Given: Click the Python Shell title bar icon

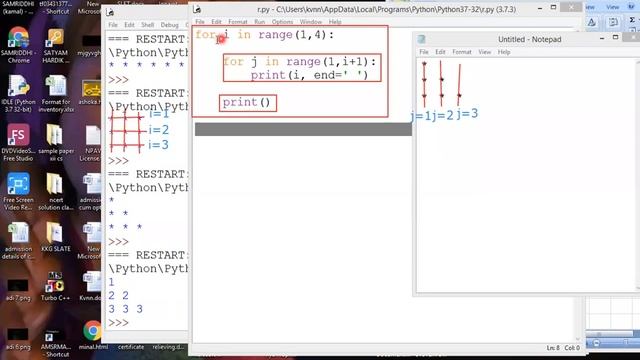Looking at the screenshot, I should tap(110, 12).
